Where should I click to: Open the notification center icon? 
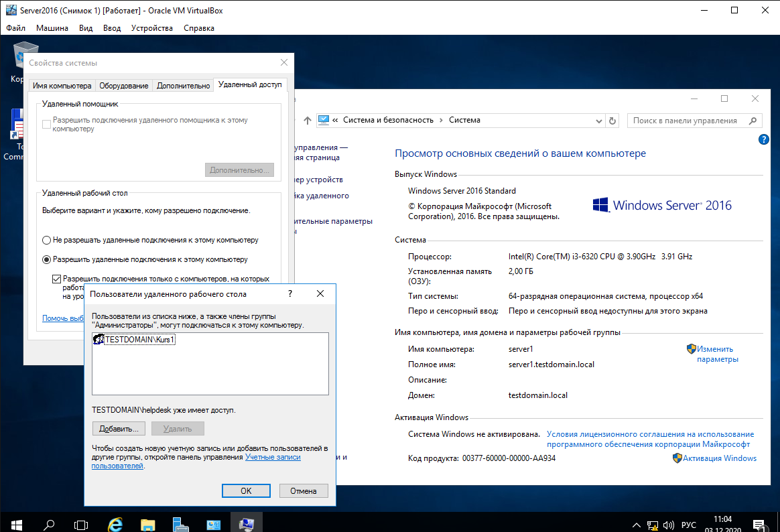point(759,525)
